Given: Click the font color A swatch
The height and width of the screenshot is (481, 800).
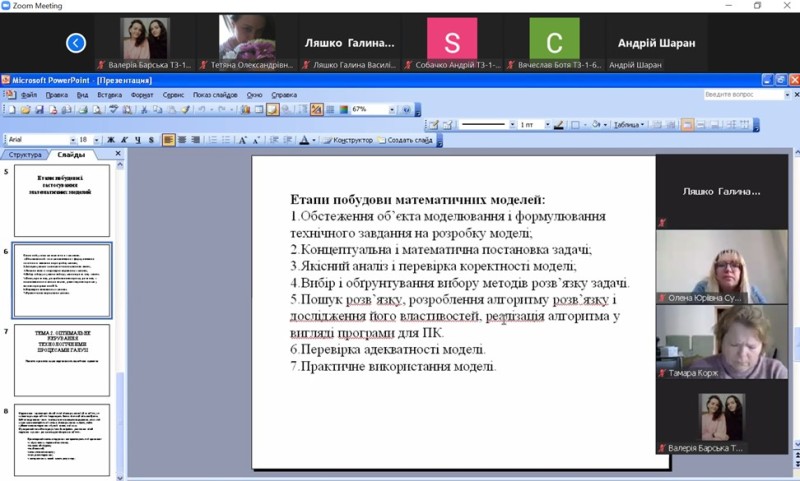Looking at the screenshot, I should (304, 140).
